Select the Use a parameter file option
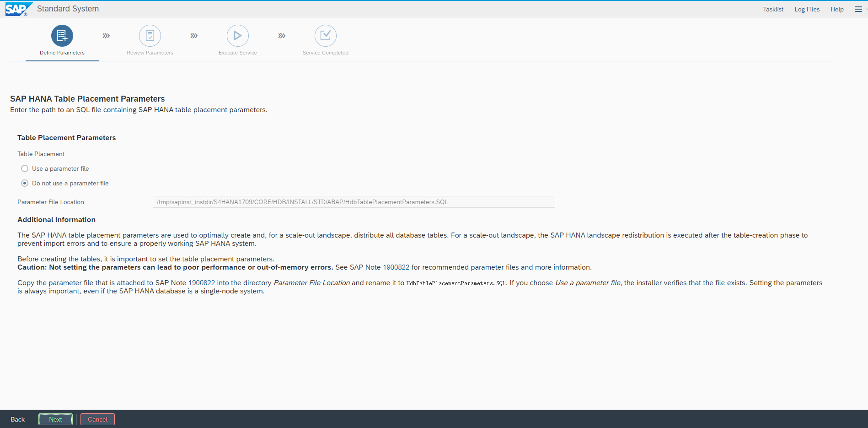 25,168
